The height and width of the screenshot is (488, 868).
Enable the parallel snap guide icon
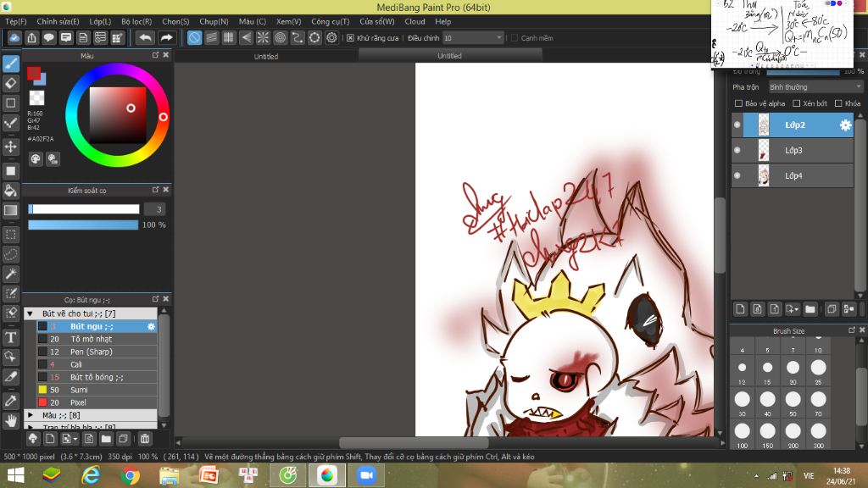(211, 37)
